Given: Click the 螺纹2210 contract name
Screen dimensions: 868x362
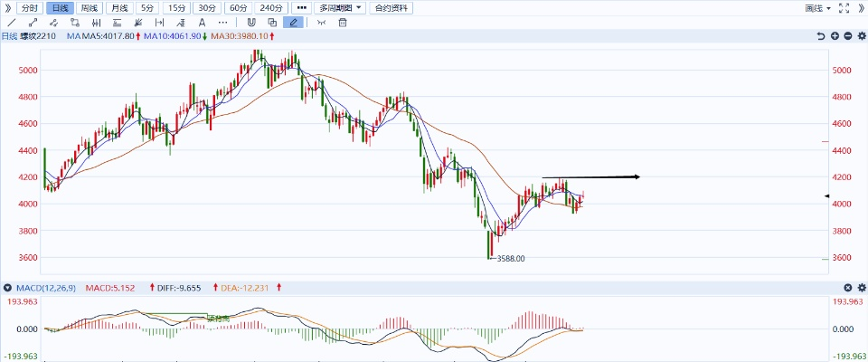Looking at the screenshot, I should 38,36.
